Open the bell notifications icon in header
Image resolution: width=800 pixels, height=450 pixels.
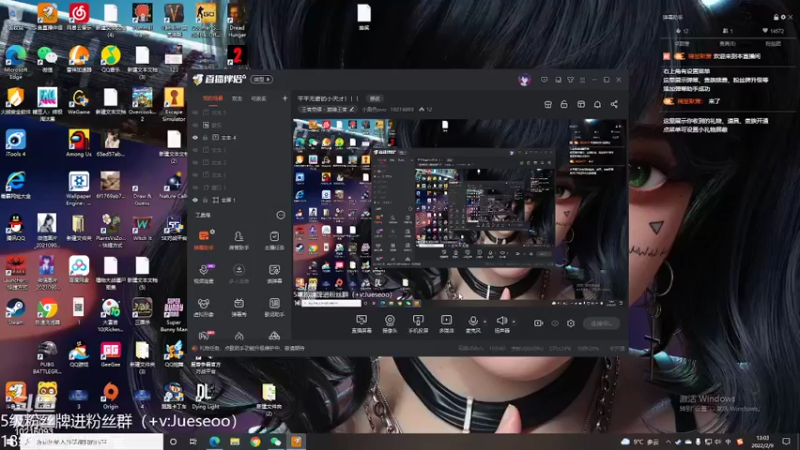point(597,104)
